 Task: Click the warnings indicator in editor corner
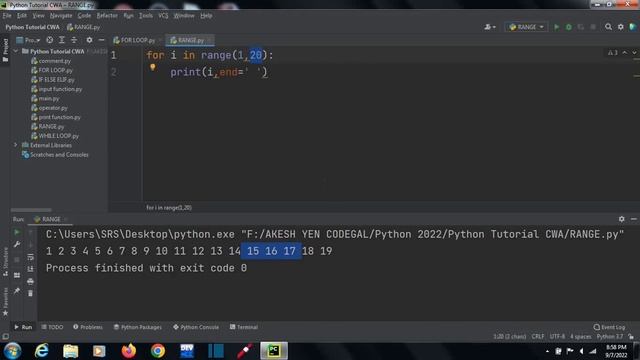[612, 53]
